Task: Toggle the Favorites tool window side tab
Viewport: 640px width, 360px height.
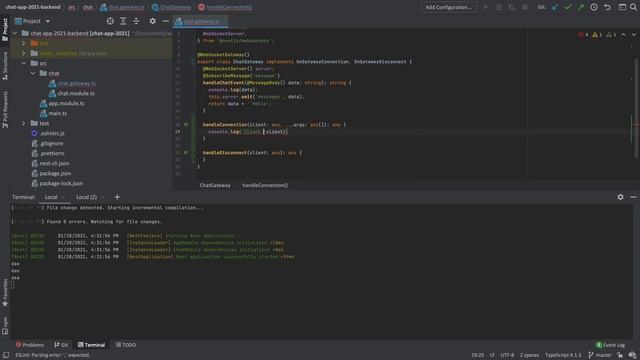Action: 5,293
